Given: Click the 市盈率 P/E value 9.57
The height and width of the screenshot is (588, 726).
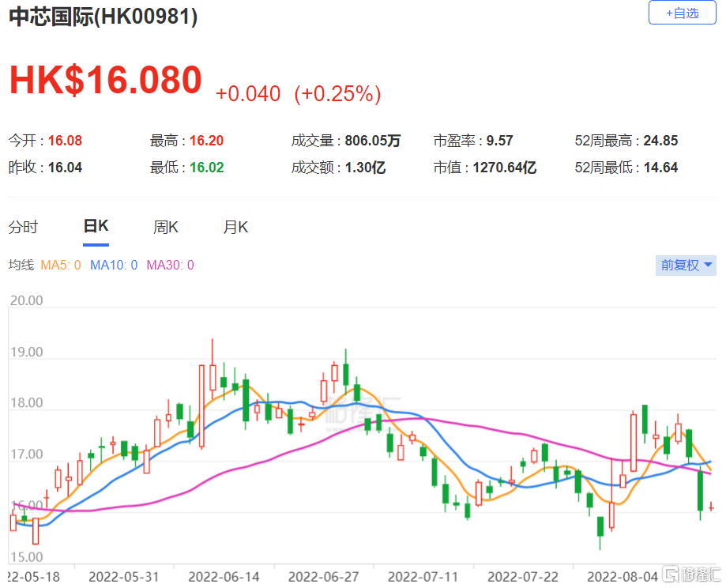Looking at the screenshot, I should click(499, 141).
